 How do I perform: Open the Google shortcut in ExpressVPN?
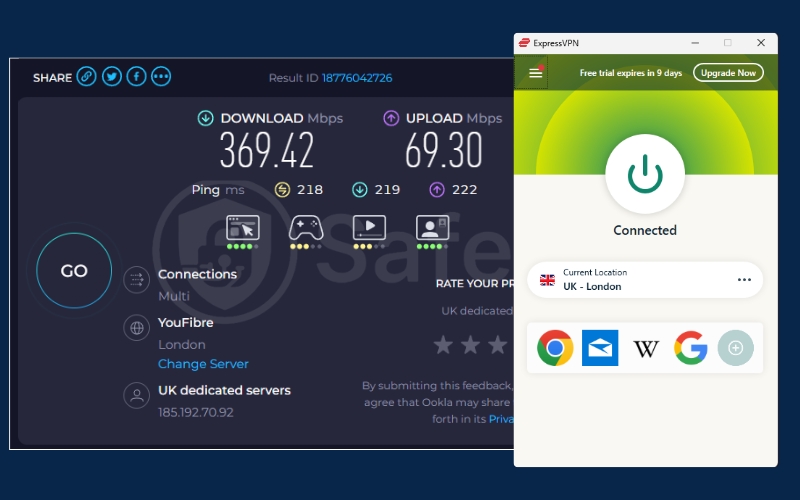(x=691, y=348)
